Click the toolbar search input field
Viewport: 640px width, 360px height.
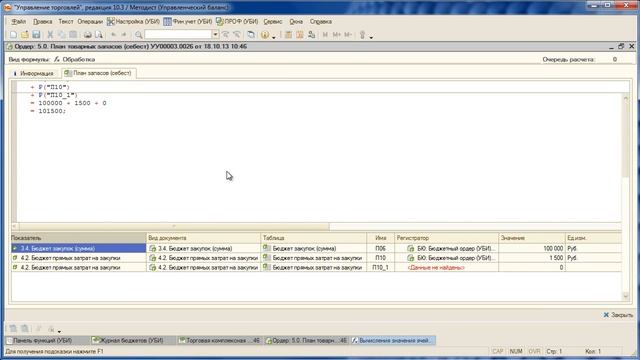click(178, 35)
